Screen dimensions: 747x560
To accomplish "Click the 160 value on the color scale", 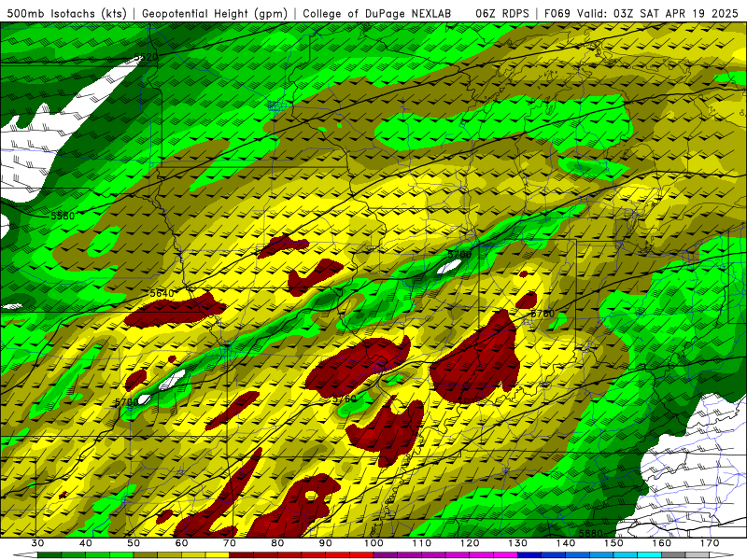I will click(662, 543).
